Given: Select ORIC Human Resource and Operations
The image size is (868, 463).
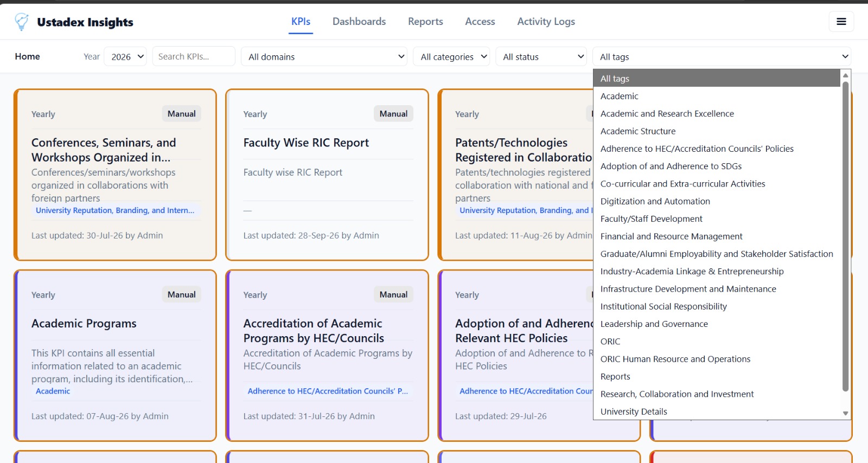Looking at the screenshot, I should click(717, 359).
